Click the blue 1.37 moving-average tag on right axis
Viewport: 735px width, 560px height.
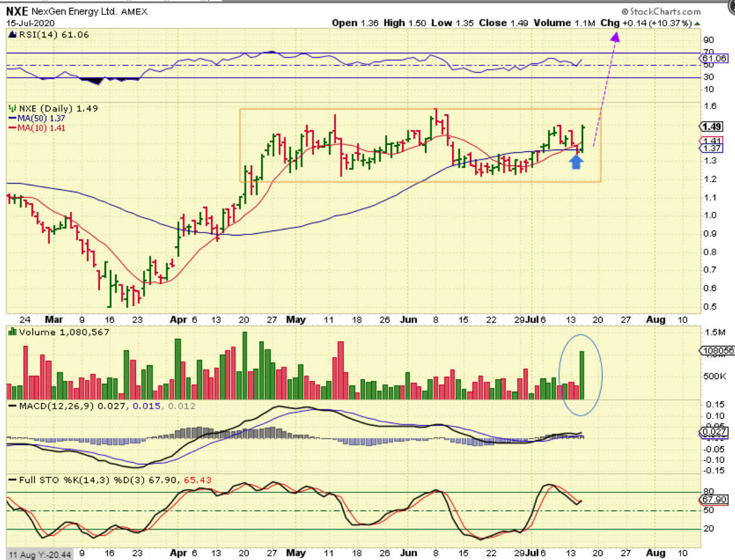tap(712, 149)
